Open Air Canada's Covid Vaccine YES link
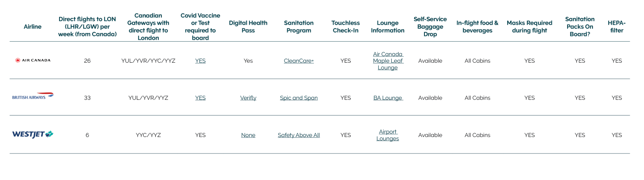644x180 pixels. click(200, 61)
